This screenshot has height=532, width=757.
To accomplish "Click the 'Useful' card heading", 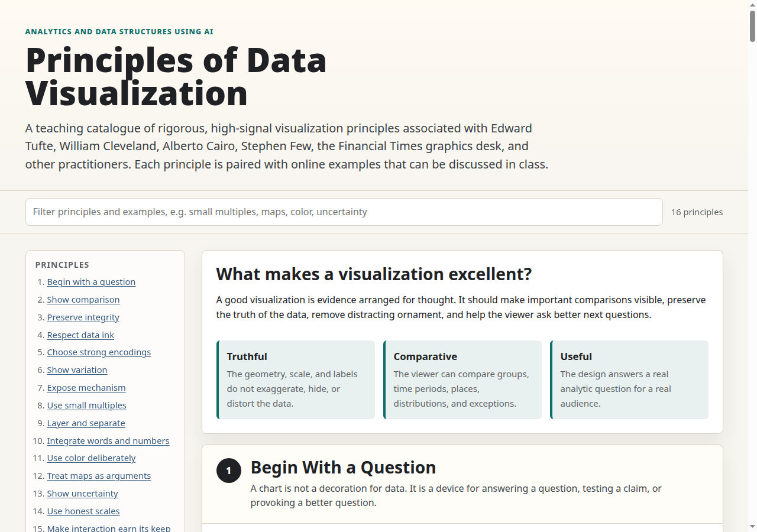I will click(x=576, y=356).
